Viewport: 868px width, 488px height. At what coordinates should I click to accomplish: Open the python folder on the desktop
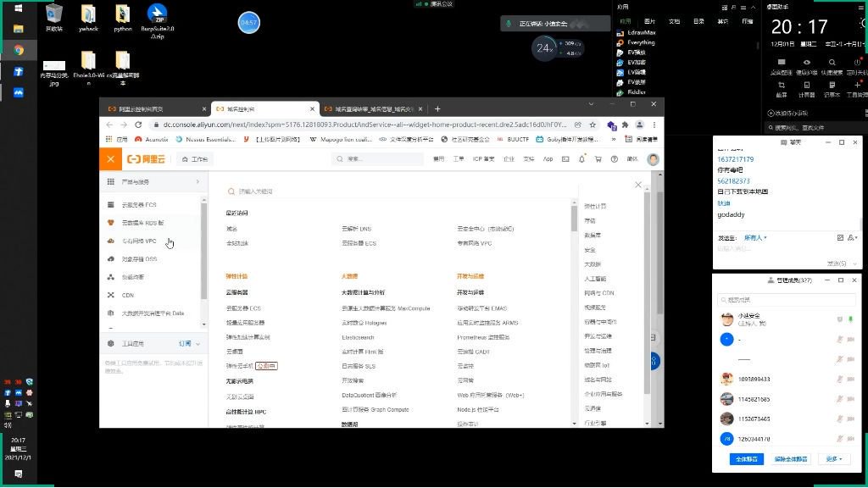tap(123, 19)
